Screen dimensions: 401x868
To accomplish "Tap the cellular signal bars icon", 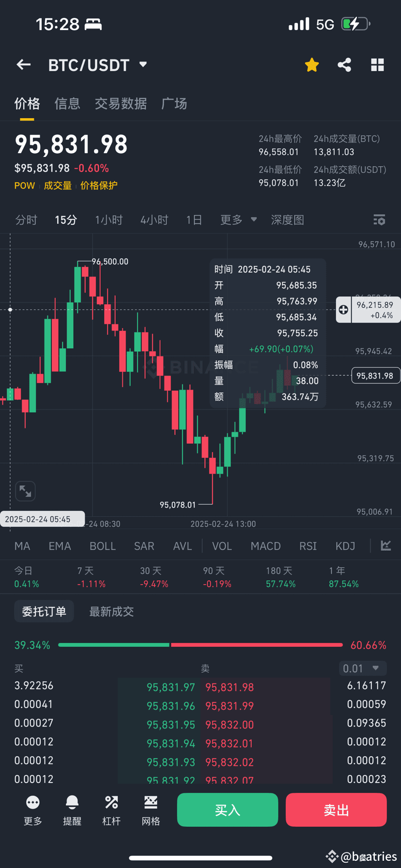I will pyautogui.click(x=299, y=24).
